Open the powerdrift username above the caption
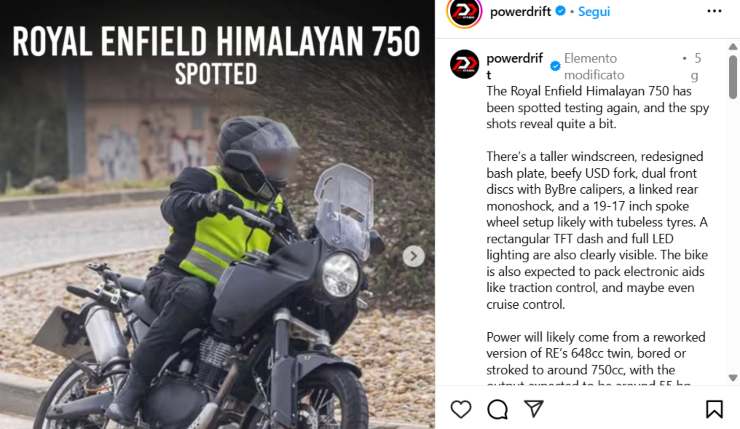740x429 pixels. tap(514, 66)
